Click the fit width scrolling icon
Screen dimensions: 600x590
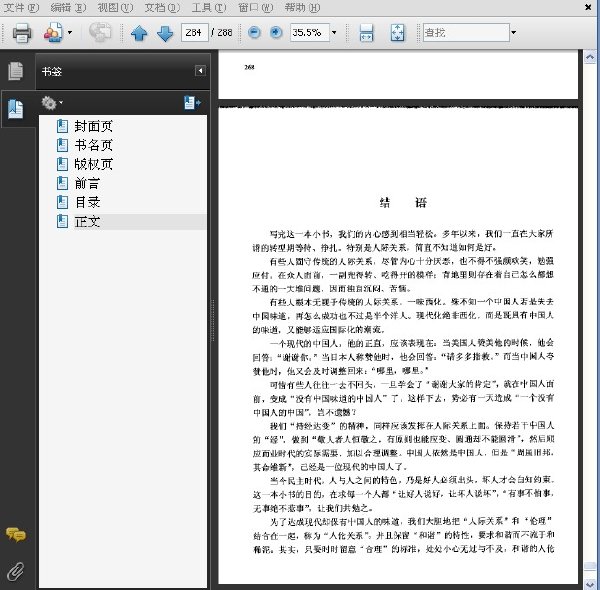click(x=366, y=33)
